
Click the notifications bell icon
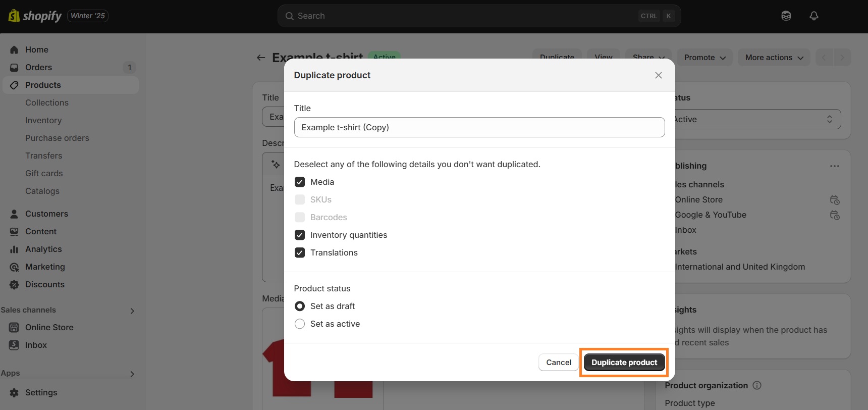[813, 16]
